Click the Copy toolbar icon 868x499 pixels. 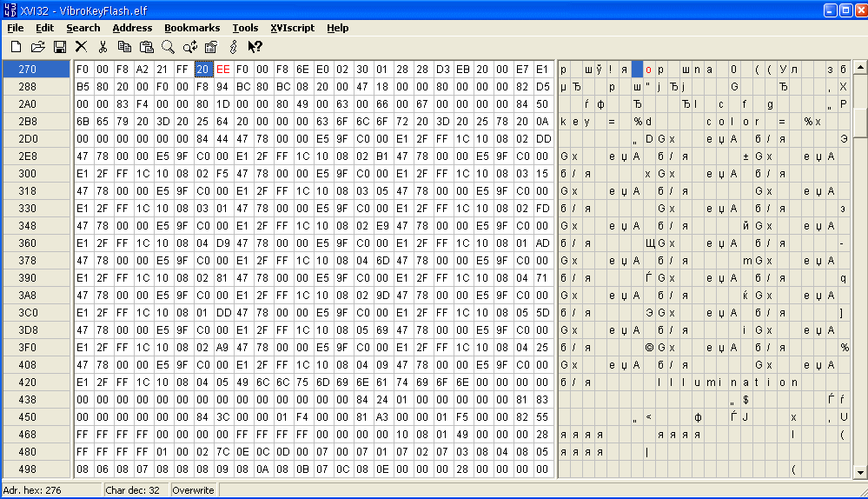[124, 47]
